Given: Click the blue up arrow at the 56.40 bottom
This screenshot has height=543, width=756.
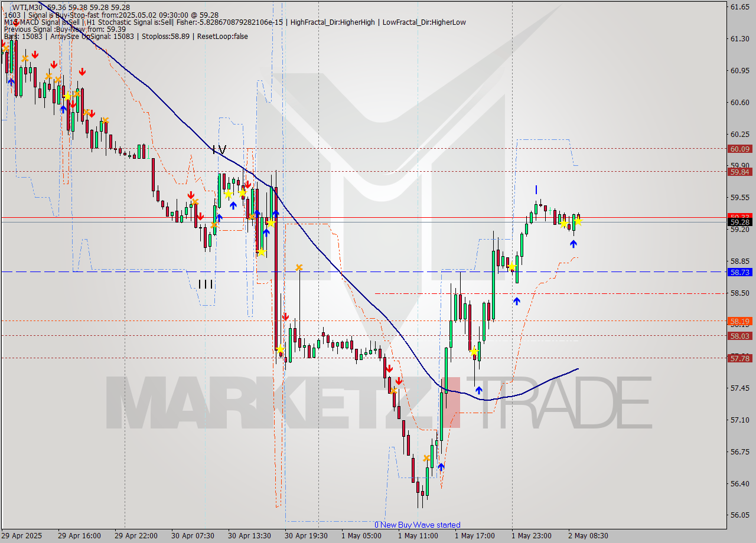Looking at the screenshot, I should [x=441, y=467].
